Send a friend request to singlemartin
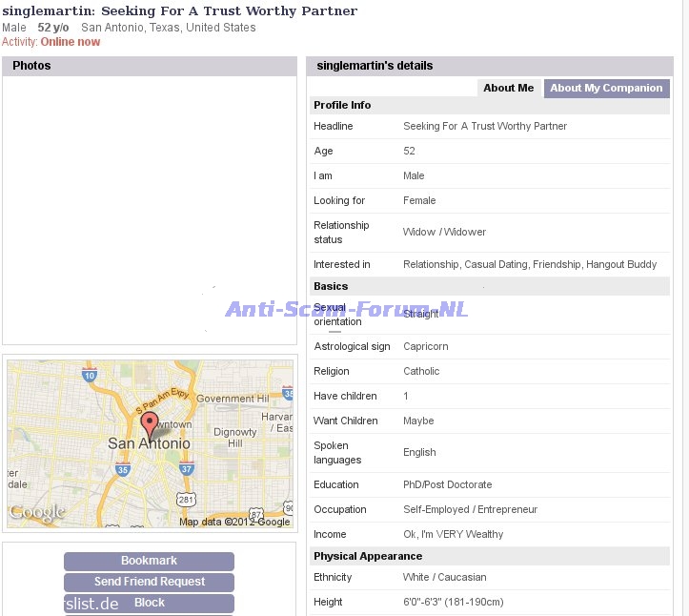689x616 pixels. click(149, 582)
